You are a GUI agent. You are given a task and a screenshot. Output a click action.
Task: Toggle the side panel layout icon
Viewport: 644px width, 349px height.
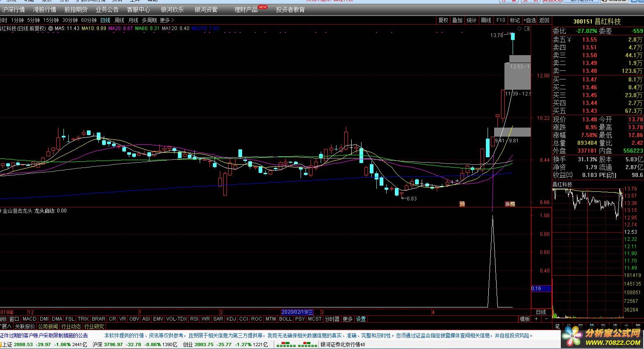(527, 29)
